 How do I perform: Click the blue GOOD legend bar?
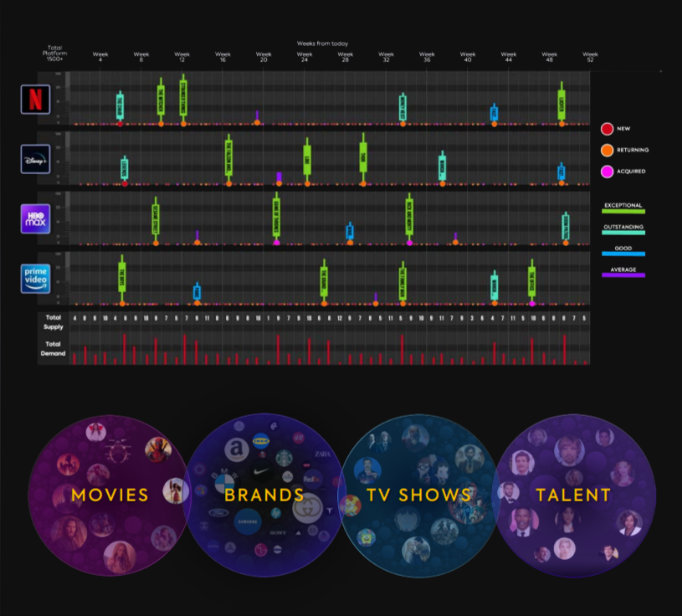(623, 254)
